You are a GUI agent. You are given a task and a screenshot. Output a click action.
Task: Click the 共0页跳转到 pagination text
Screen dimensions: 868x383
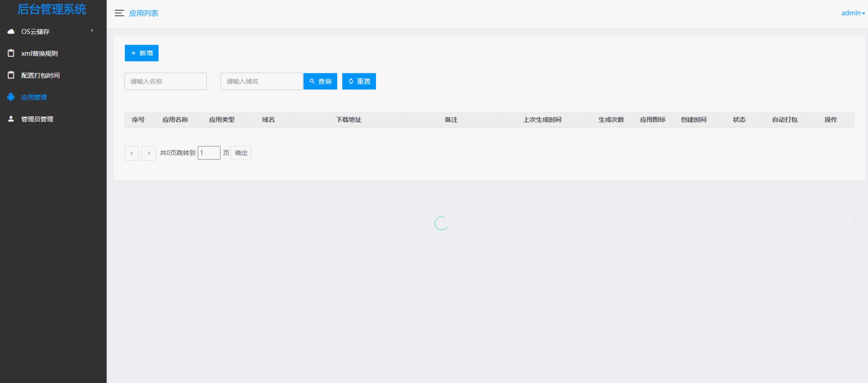[x=178, y=153]
